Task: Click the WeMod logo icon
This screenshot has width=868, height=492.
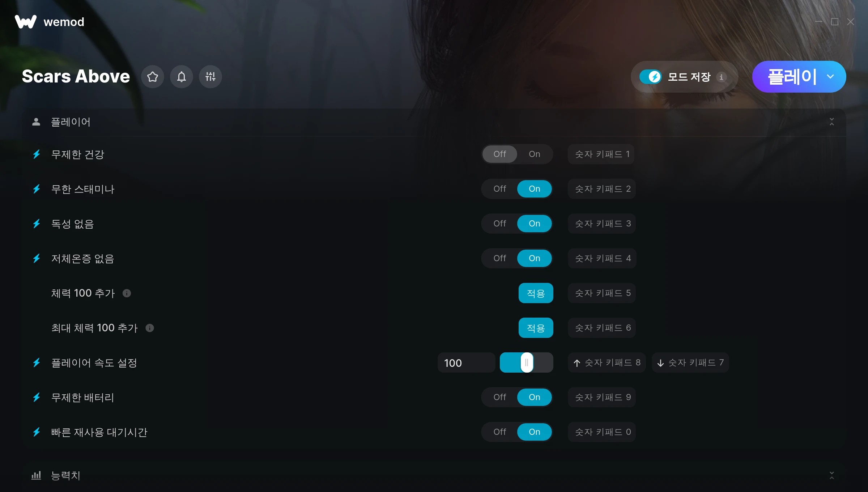Action: pos(26,22)
